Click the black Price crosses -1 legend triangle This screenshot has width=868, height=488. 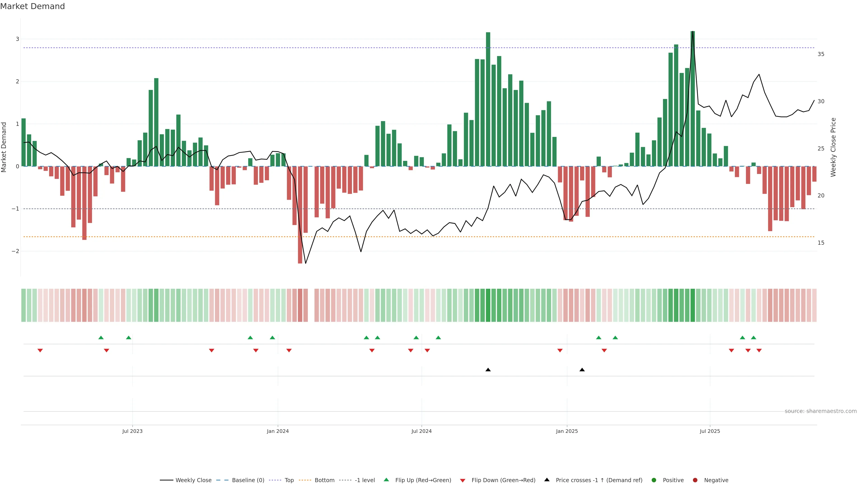[547, 480]
